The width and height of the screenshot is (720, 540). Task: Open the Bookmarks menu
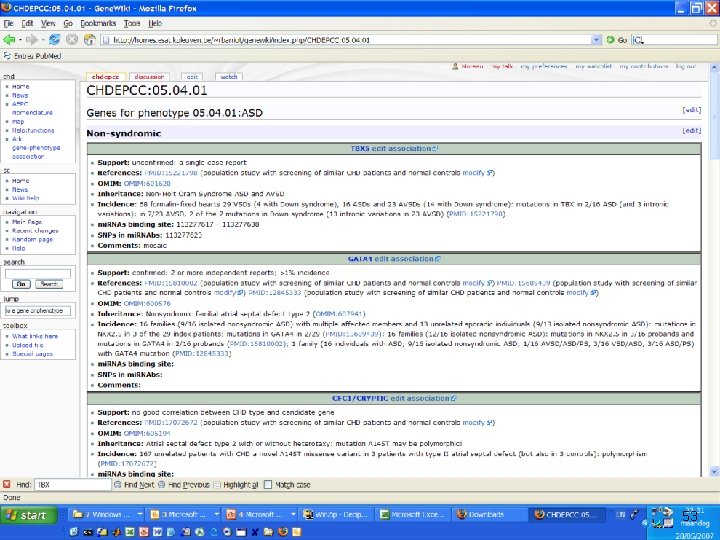point(98,23)
